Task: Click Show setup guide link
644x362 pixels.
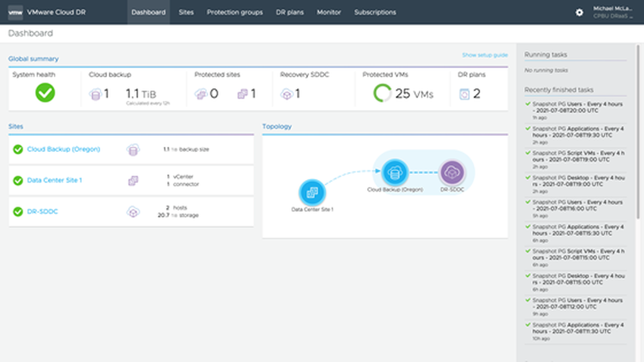Action: [485, 55]
